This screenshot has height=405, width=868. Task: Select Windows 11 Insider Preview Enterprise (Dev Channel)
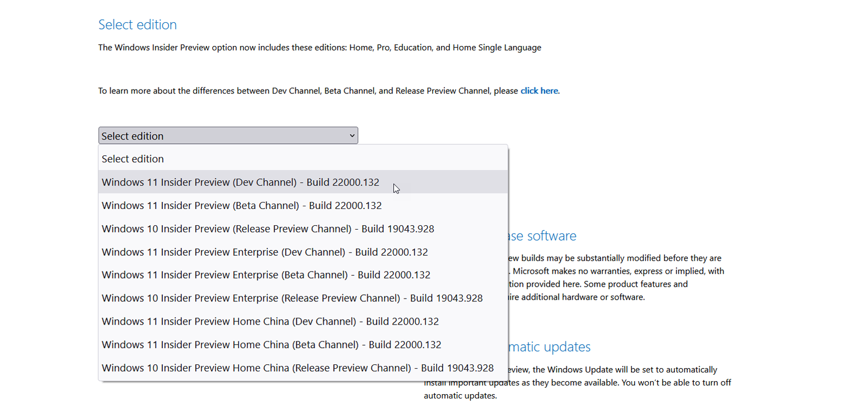pyautogui.click(x=303, y=252)
